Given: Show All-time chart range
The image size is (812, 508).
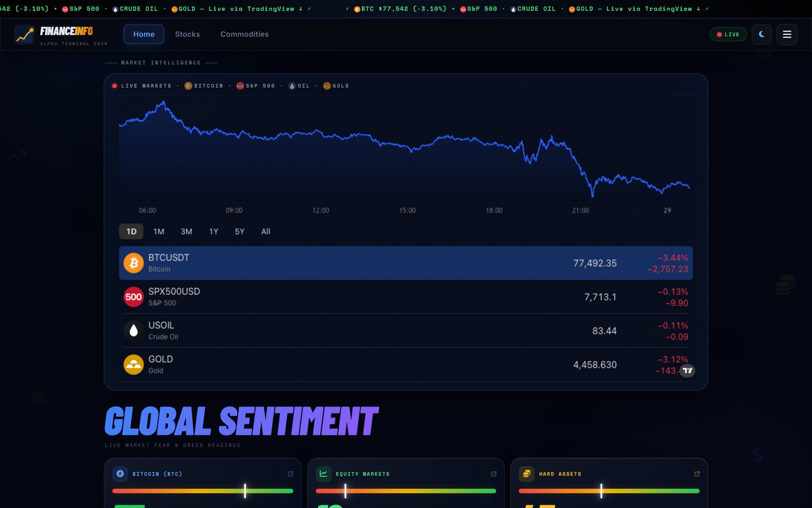Looking at the screenshot, I should [x=266, y=231].
